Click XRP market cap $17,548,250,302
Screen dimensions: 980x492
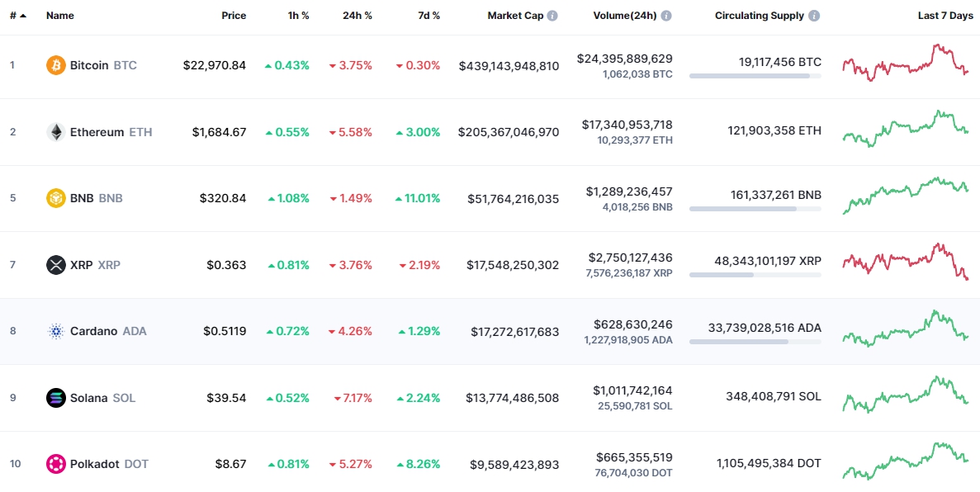tap(513, 264)
